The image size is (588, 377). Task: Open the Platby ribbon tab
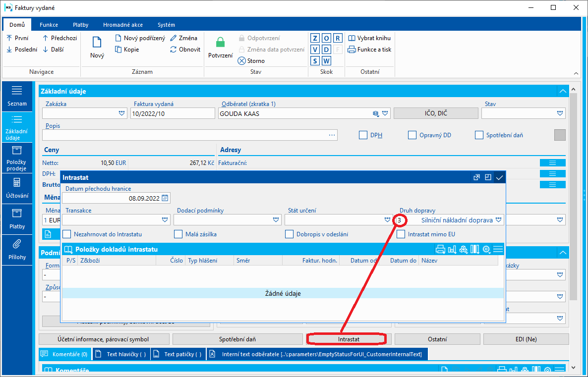point(81,25)
